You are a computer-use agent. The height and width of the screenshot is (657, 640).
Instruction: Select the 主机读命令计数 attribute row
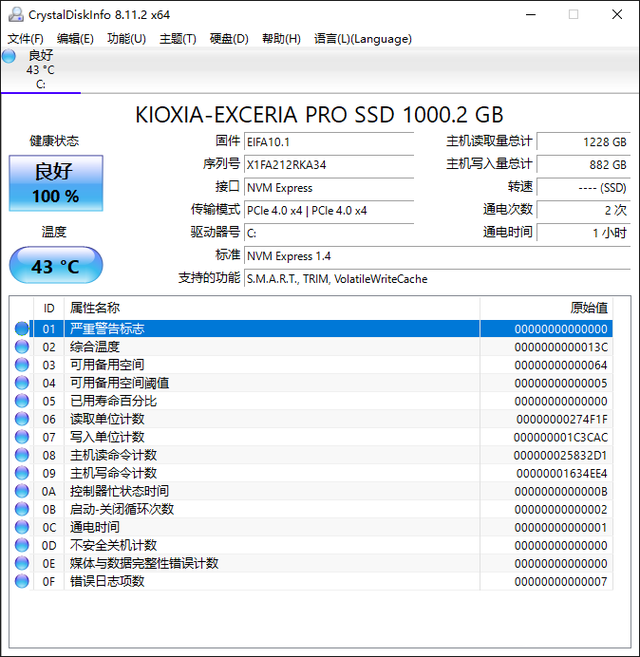click(x=313, y=455)
